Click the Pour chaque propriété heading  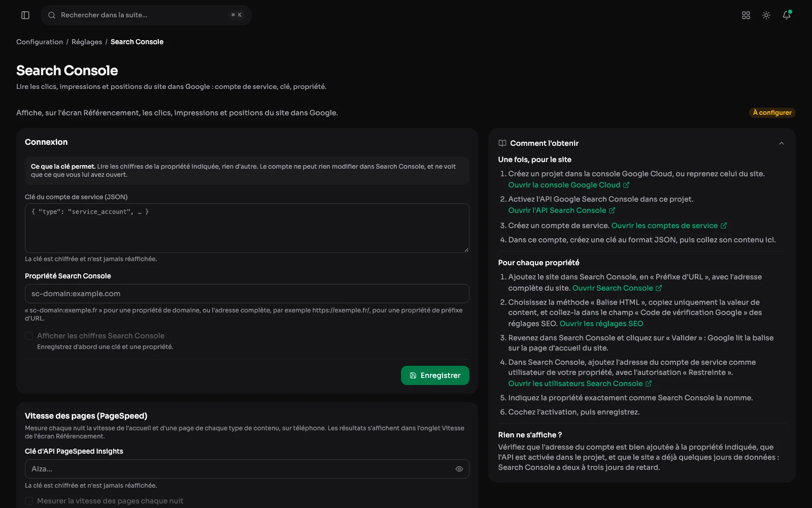coord(538,263)
